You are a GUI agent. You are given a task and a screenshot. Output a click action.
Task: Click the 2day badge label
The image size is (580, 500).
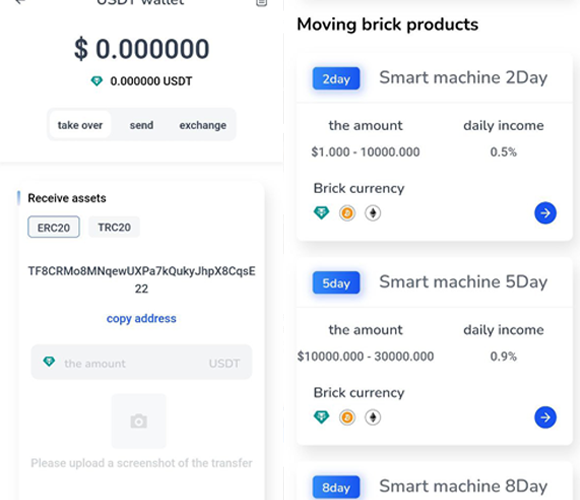pos(336,78)
